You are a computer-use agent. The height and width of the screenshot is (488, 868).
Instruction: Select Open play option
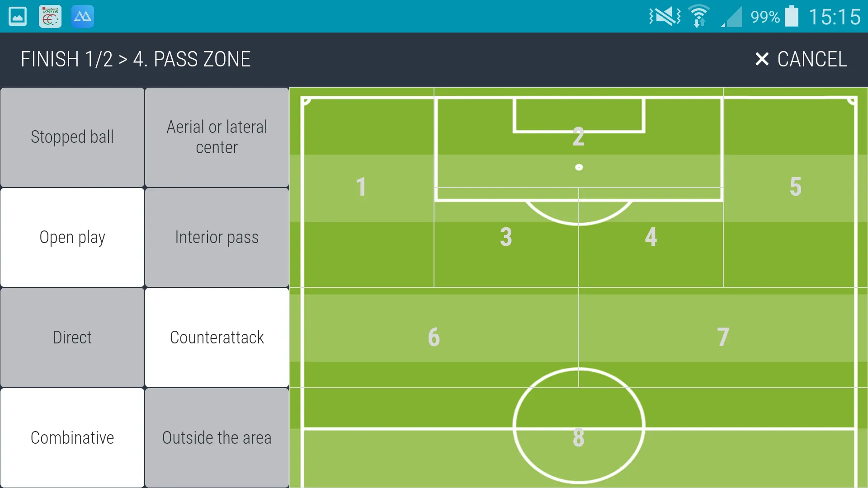point(72,237)
